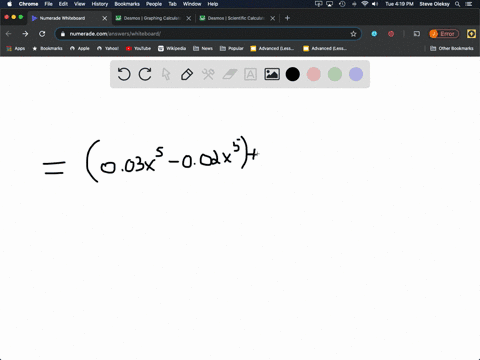Viewport: 480px width, 360px height.
Task: Open the Apple menu
Action: pos(9,4)
